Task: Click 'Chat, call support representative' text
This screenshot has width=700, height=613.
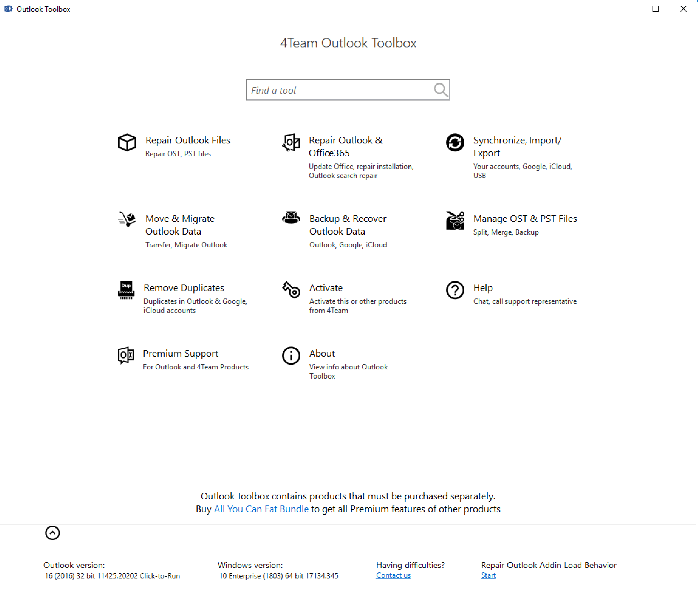Action: point(525,301)
